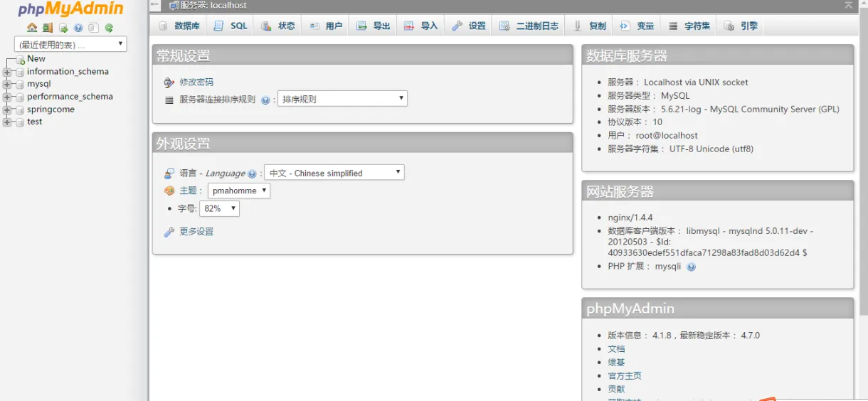Viewport: 868px width, 401px height.
Task: Click the 服务器: localhost breadcrumb
Action: (x=213, y=5)
